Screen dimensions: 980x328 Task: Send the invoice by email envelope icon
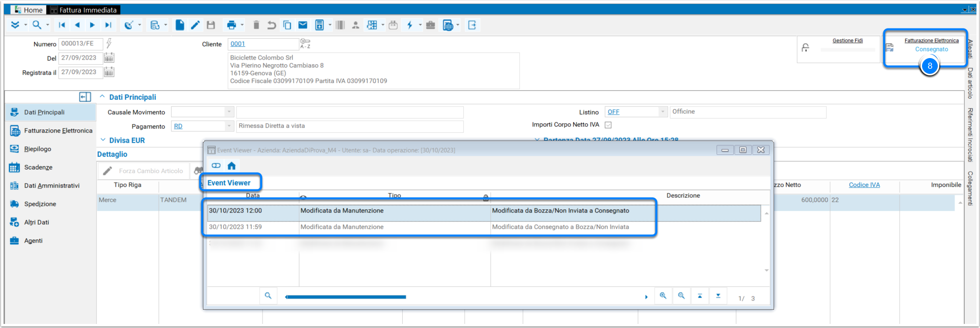(x=303, y=25)
